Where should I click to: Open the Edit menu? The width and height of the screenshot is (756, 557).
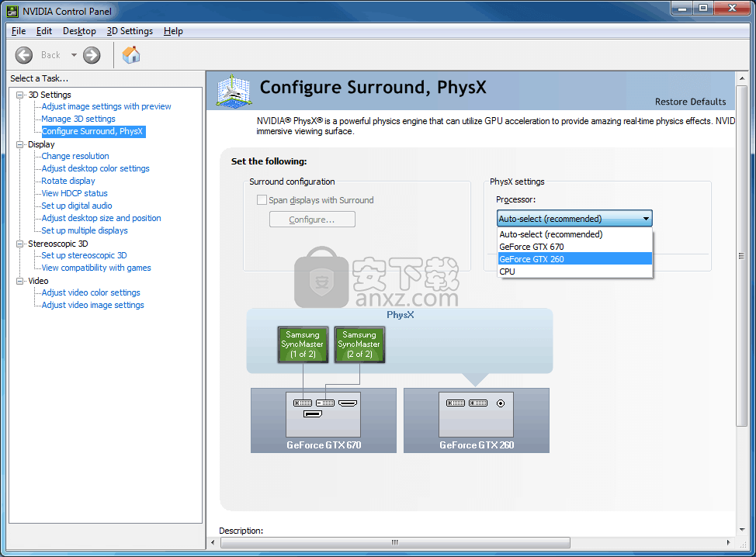(44, 31)
